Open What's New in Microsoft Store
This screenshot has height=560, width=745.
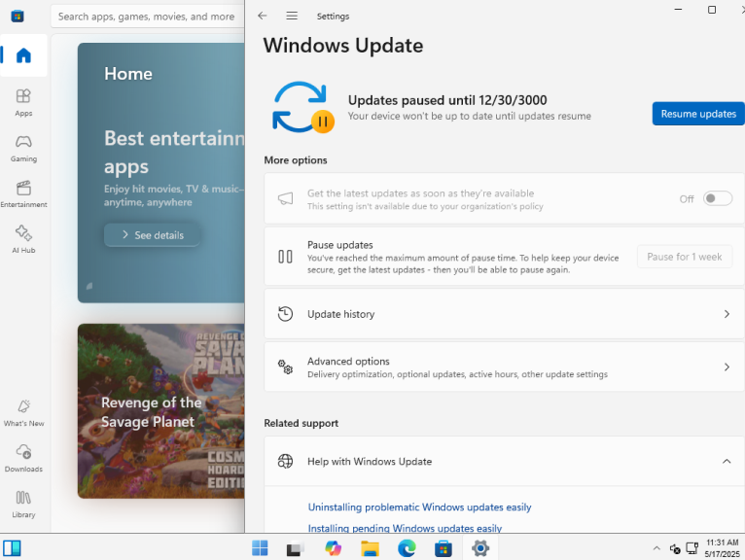pos(23,413)
